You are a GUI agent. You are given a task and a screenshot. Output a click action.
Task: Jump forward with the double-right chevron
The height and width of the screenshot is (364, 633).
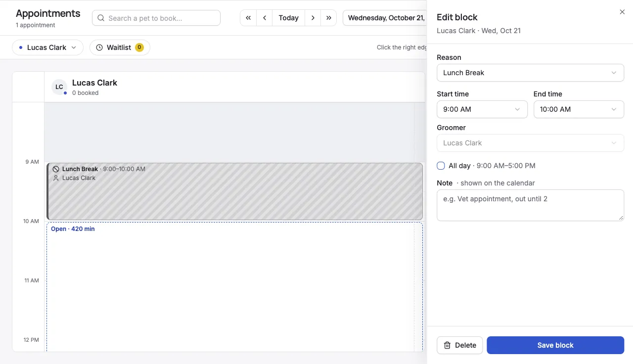[329, 18]
